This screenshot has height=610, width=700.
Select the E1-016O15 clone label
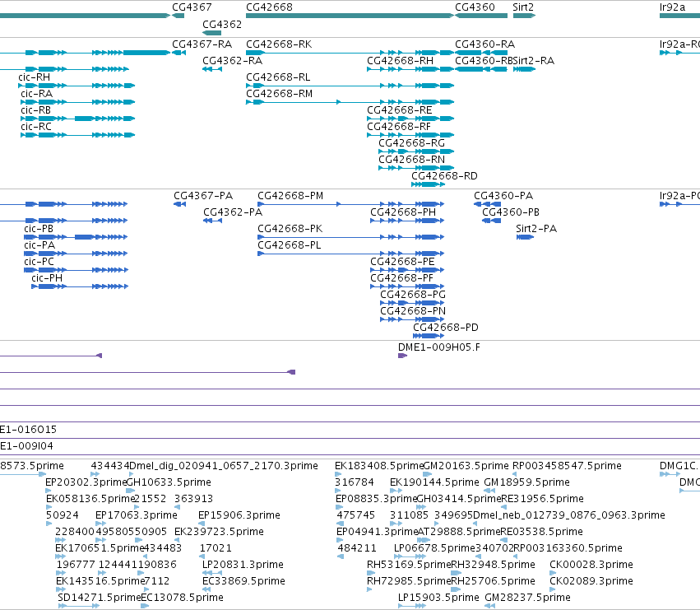(x=28, y=430)
